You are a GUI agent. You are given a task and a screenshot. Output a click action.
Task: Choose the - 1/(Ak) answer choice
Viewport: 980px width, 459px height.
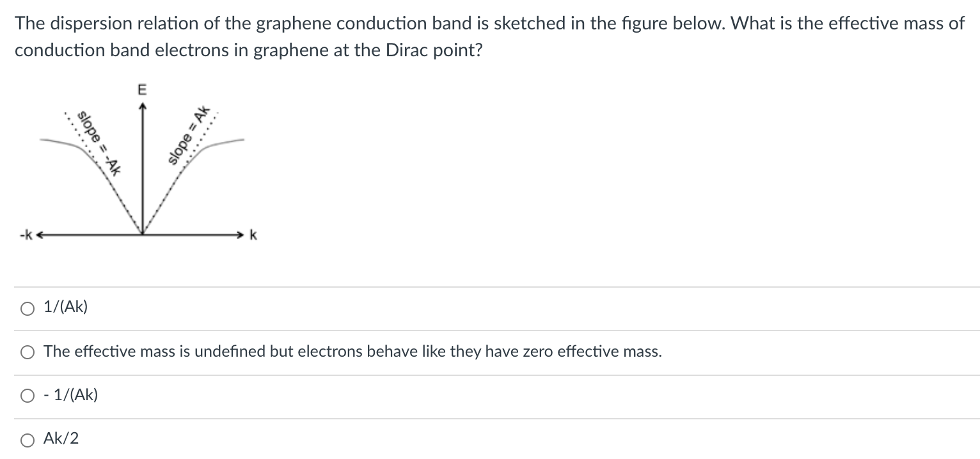pyautogui.click(x=26, y=395)
